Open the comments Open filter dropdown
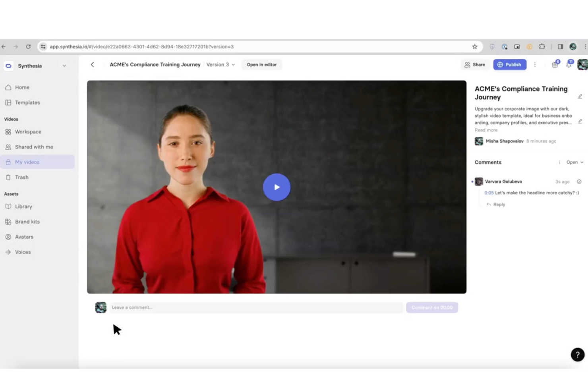The image size is (588, 392). pyautogui.click(x=575, y=162)
